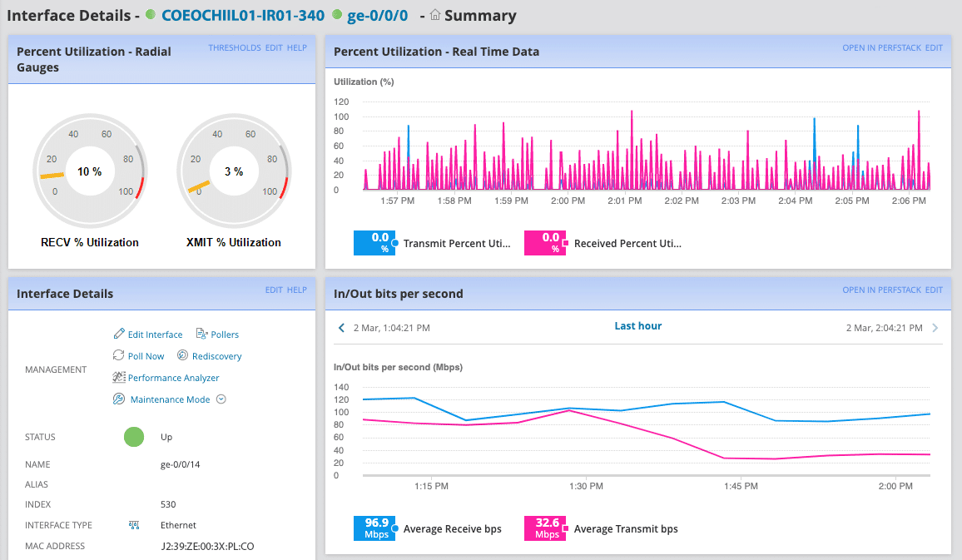Click the Edit Interface link
The width and height of the screenshot is (962, 560).
(156, 335)
